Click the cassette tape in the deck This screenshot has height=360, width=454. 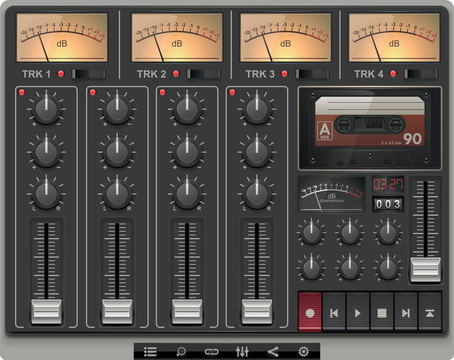370,121
